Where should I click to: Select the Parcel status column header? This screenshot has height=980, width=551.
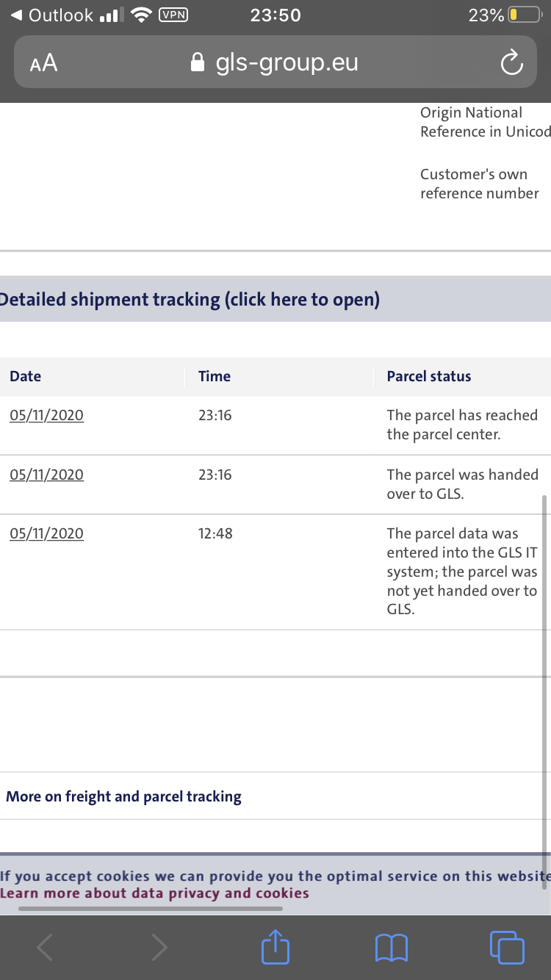429,376
